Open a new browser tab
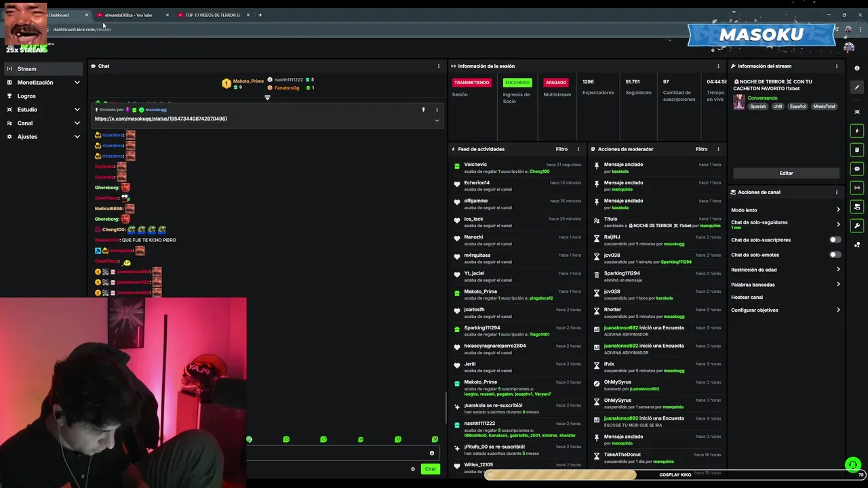868x488 pixels. click(x=260, y=15)
